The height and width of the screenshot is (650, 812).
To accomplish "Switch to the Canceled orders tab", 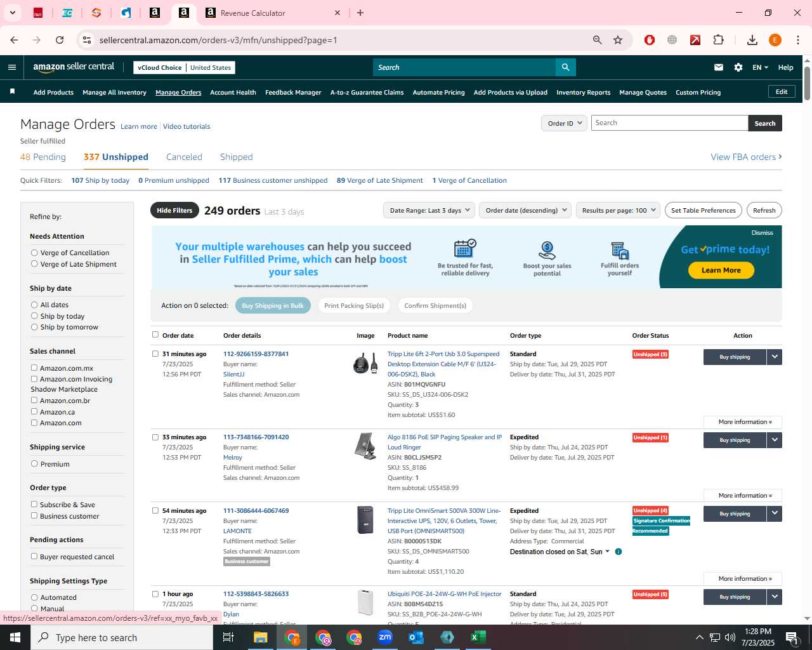I will (x=184, y=157).
